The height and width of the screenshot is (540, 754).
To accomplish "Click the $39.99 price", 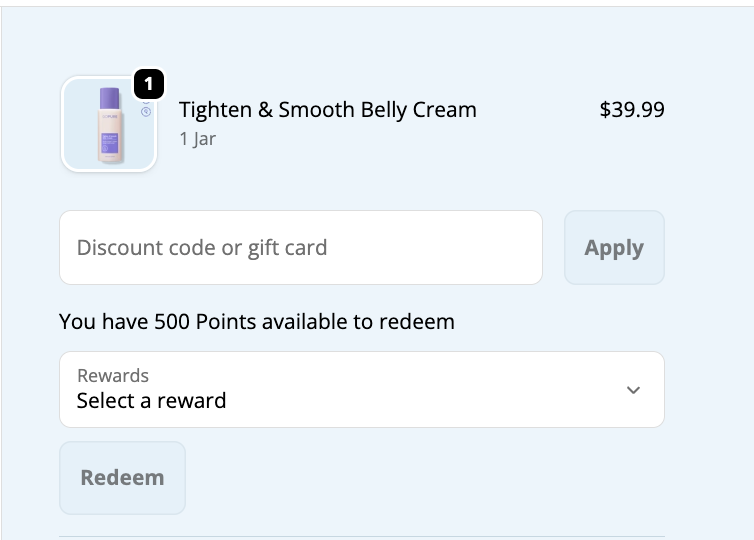I will (631, 110).
